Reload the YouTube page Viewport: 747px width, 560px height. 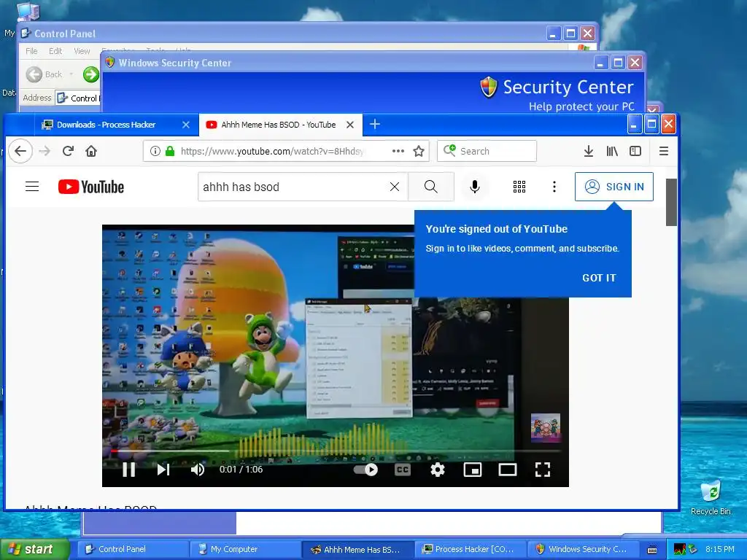point(68,151)
